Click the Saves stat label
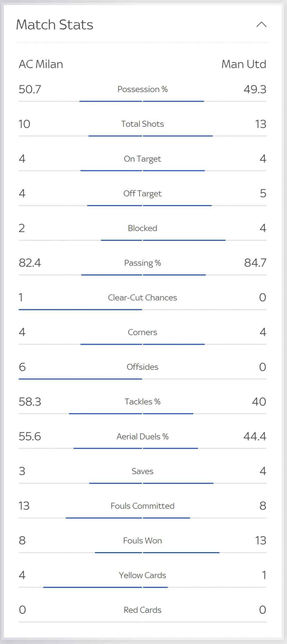Image resolution: width=287 pixels, height=644 pixels. (142, 471)
